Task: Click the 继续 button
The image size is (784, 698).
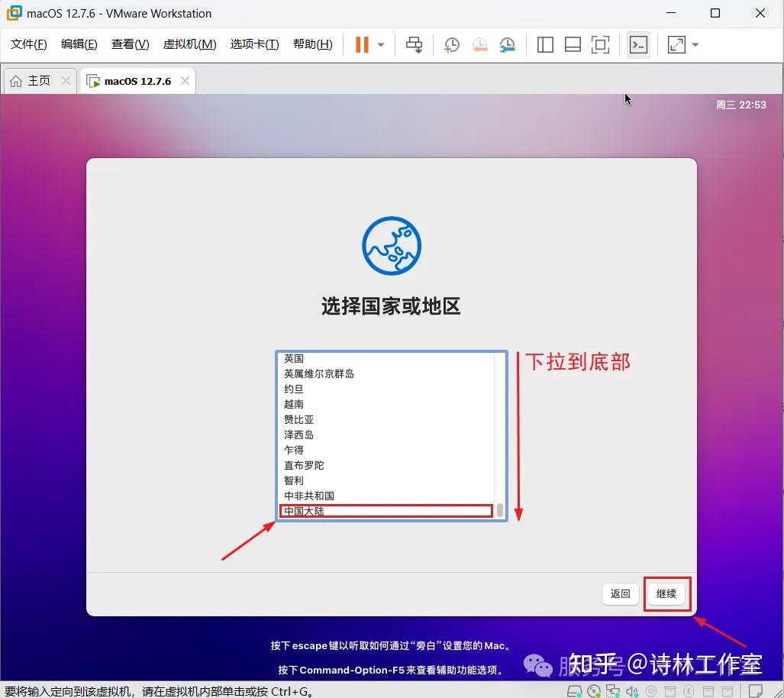Action: (666, 593)
